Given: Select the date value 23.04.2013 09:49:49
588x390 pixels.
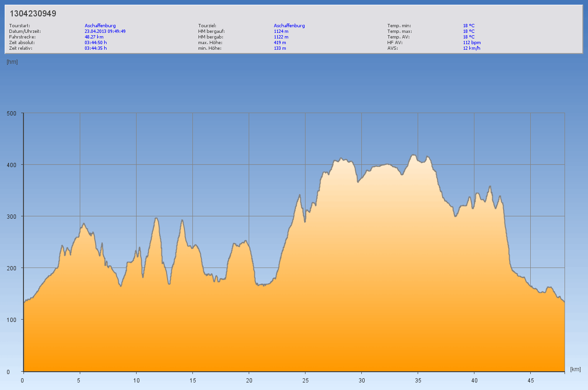Looking at the screenshot, I should [105, 31].
